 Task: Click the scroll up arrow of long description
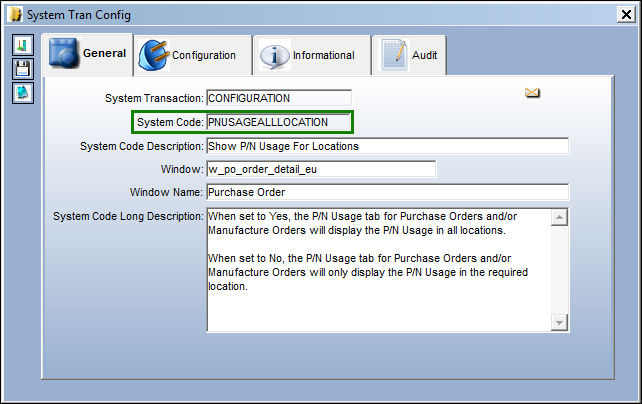(x=559, y=217)
